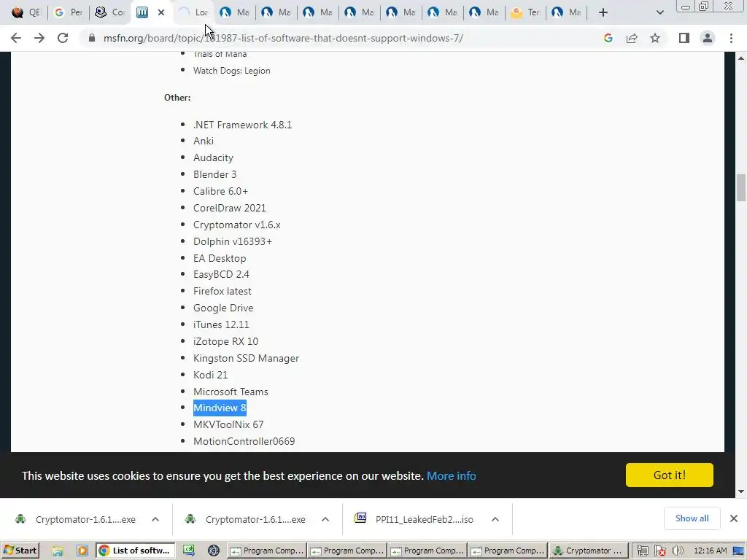
Task: Open a new browser tab
Action: (x=603, y=12)
